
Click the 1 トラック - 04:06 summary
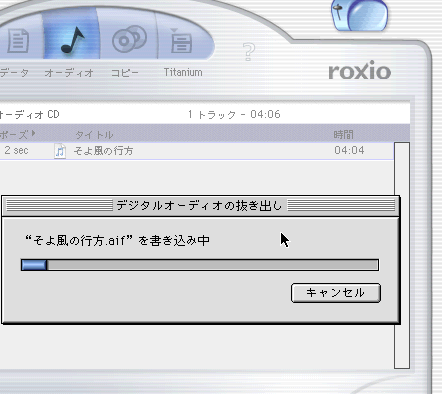point(234,114)
